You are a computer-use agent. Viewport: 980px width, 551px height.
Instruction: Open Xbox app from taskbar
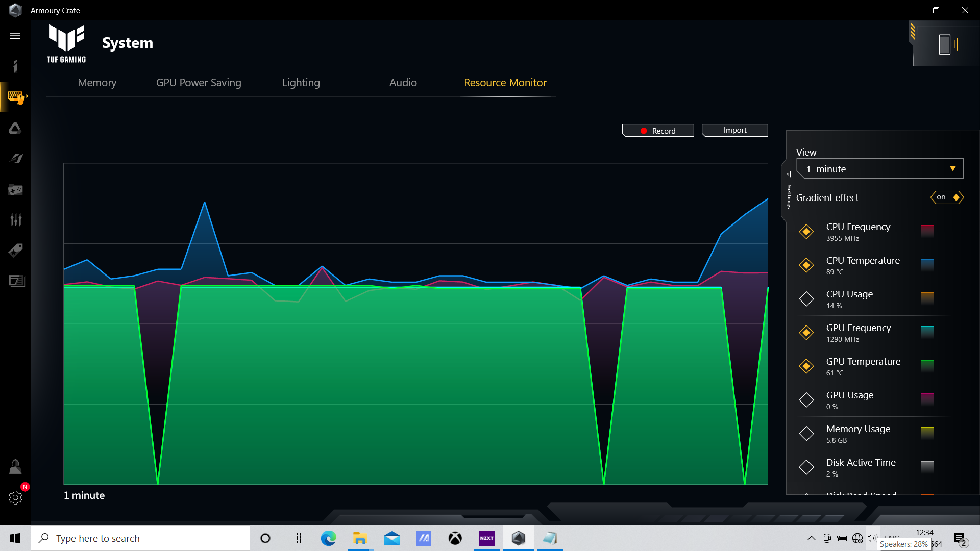455,538
